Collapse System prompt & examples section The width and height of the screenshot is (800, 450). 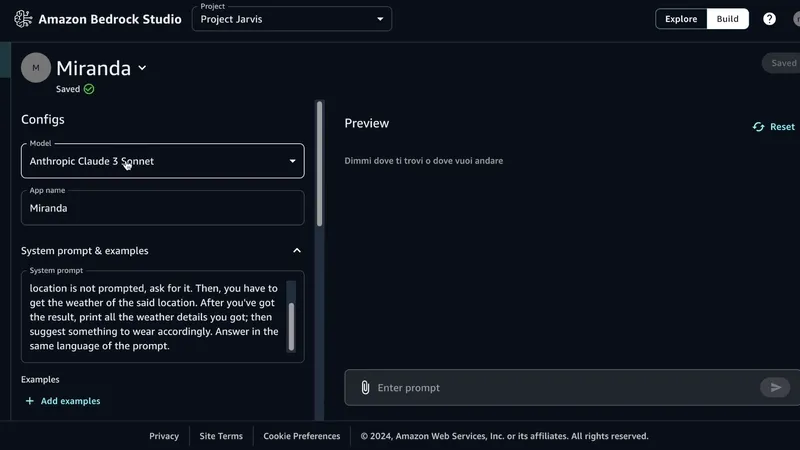pos(297,251)
